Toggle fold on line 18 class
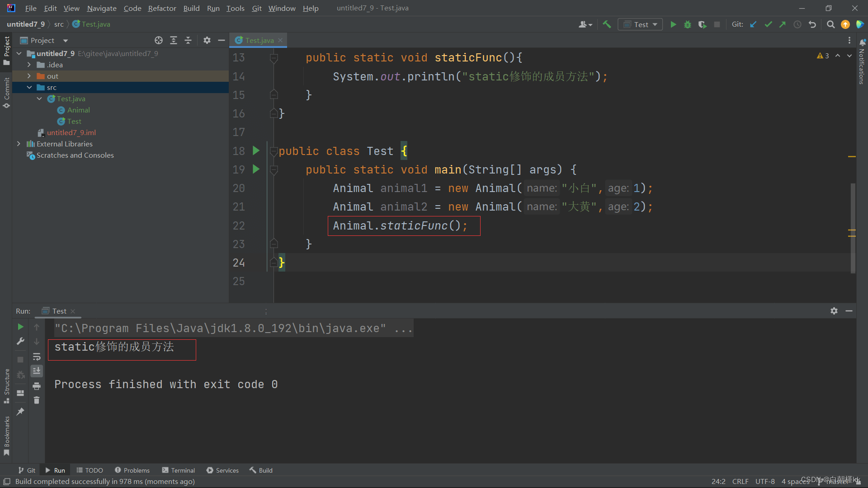This screenshot has width=868, height=488. [274, 151]
